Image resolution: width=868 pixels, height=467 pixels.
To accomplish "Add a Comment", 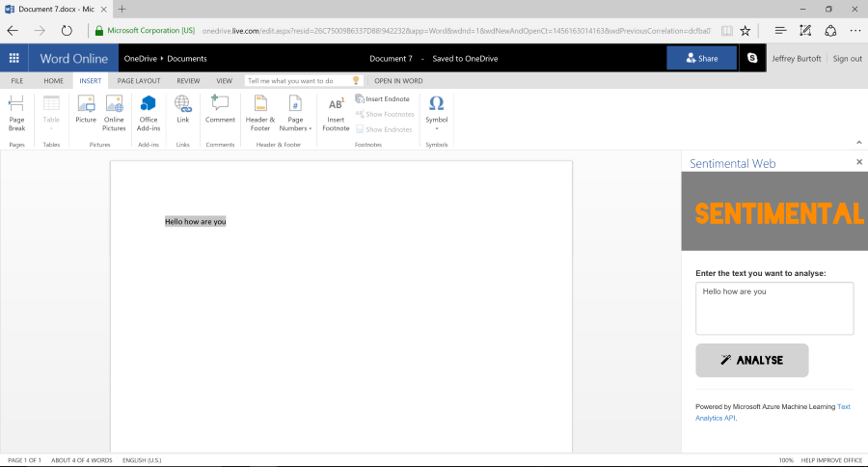I will pos(220,110).
